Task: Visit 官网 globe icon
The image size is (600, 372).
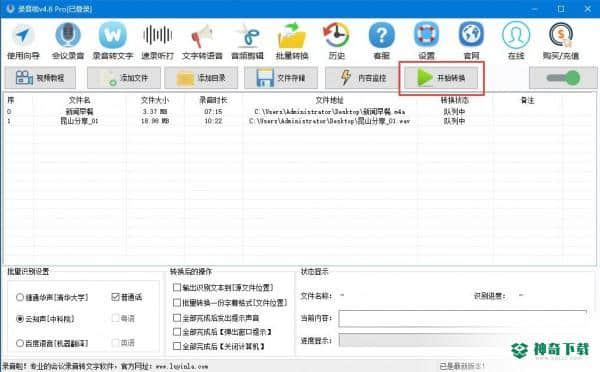Action: pos(471,41)
